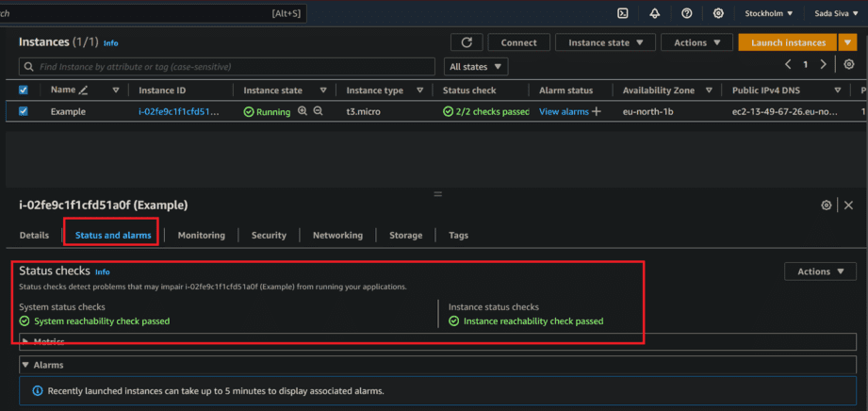This screenshot has width=868, height=411.
Task: Click the info icon in alarms notice
Action: (x=38, y=391)
